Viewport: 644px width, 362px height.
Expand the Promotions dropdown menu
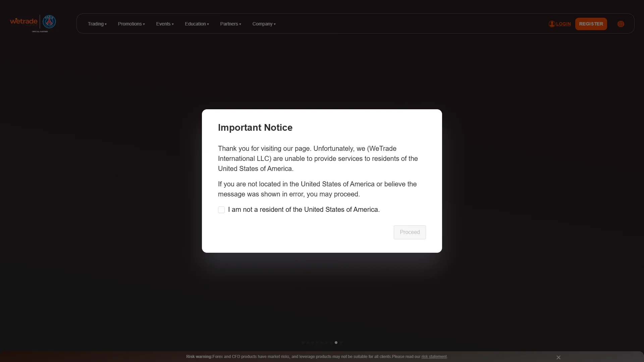[131, 24]
